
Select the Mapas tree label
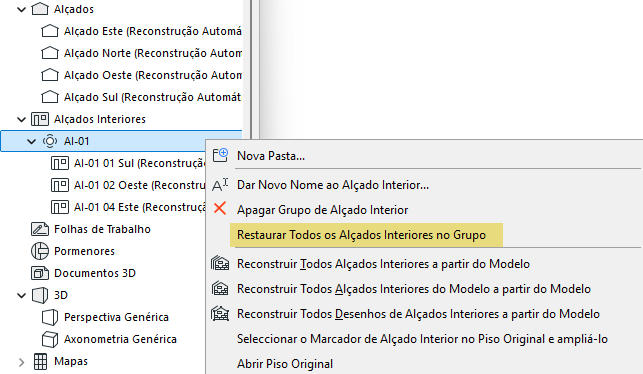71,361
